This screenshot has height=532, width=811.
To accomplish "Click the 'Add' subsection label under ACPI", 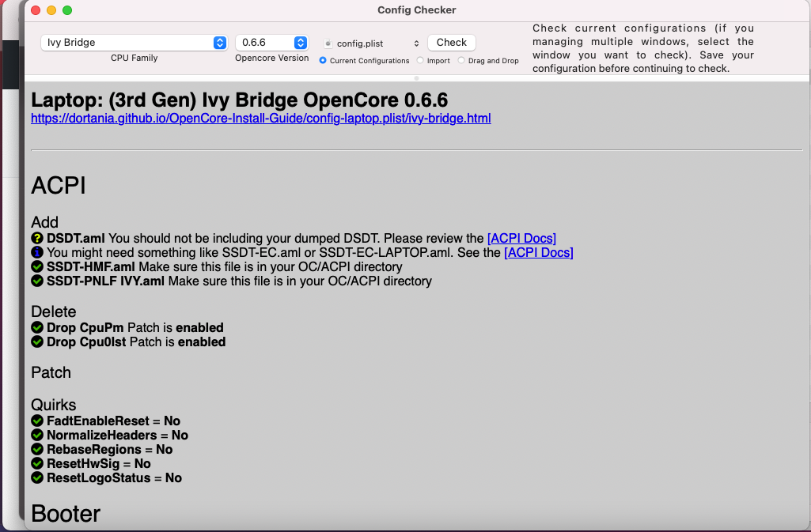I will [x=44, y=222].
